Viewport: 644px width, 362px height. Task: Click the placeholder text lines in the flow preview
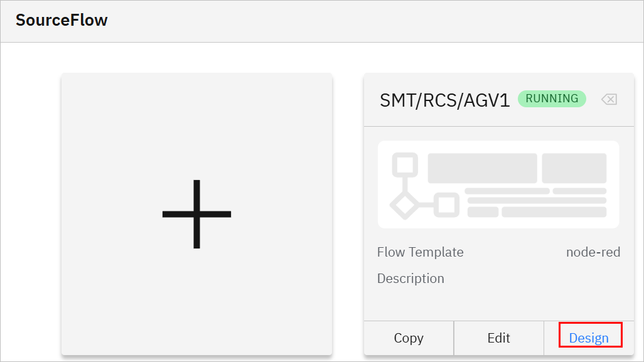536,203
